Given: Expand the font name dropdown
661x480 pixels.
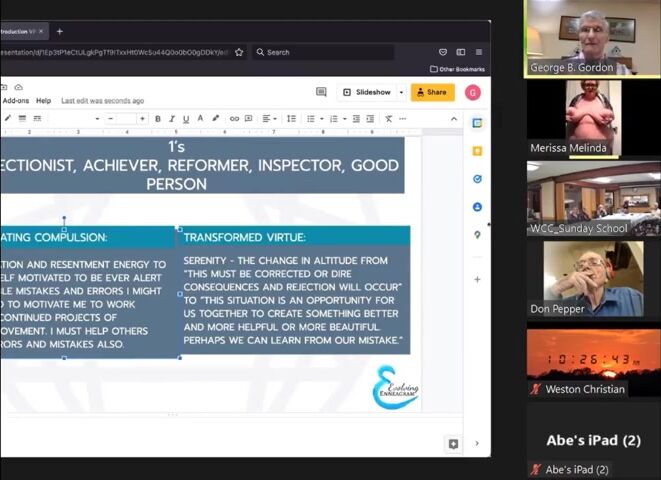Looking at the screenshot, I should (97, 119).
